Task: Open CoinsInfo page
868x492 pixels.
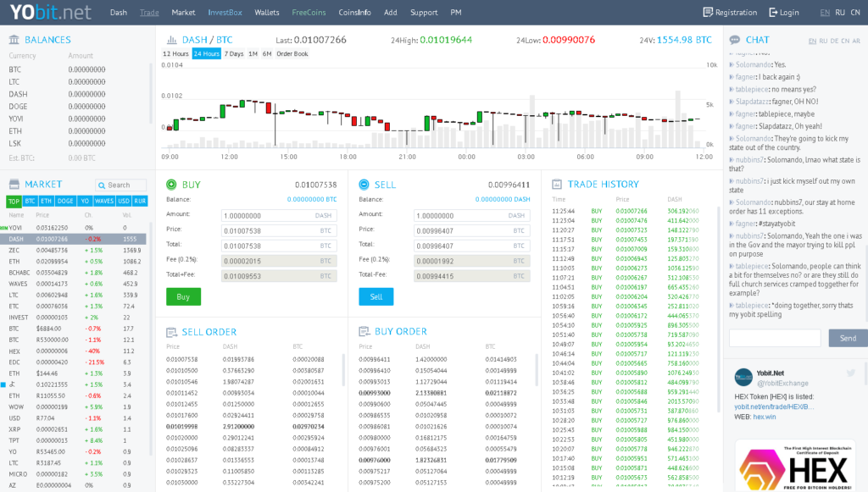Action: click(x=355, y=12)
